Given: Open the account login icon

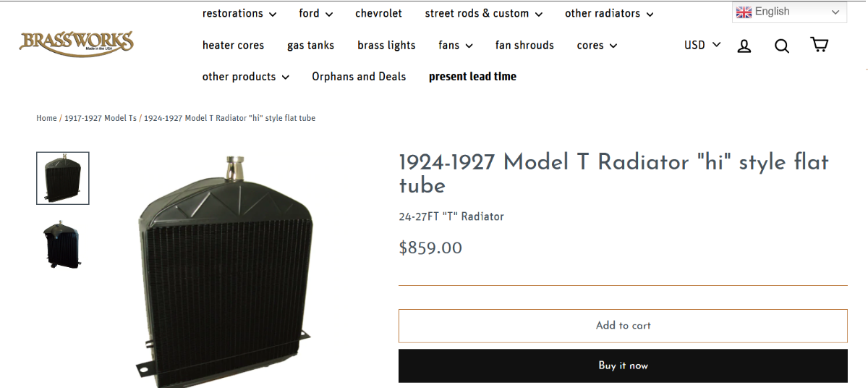Looking at the screenshot, I should click(744, 46).
